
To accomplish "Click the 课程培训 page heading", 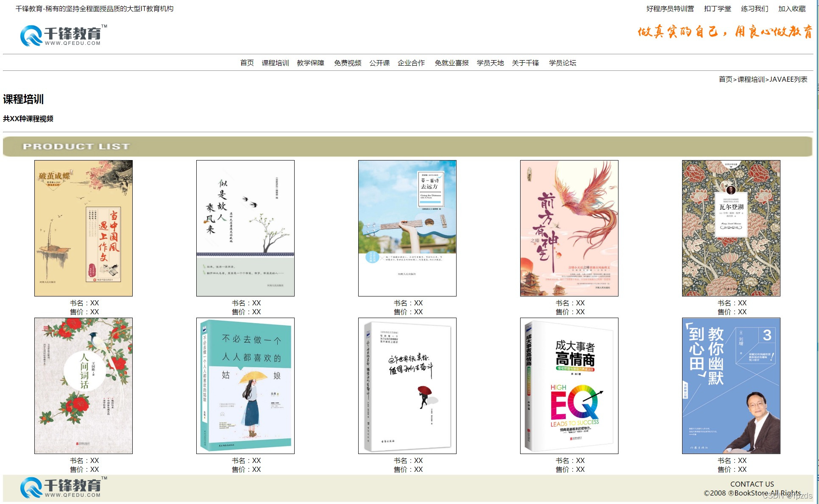I will pyautogui.click(x=23, y=99).
